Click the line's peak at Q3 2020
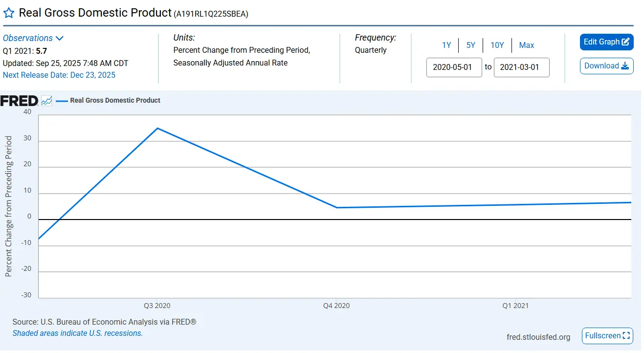This screenshot has width=644, height=353. coord(157,128)
